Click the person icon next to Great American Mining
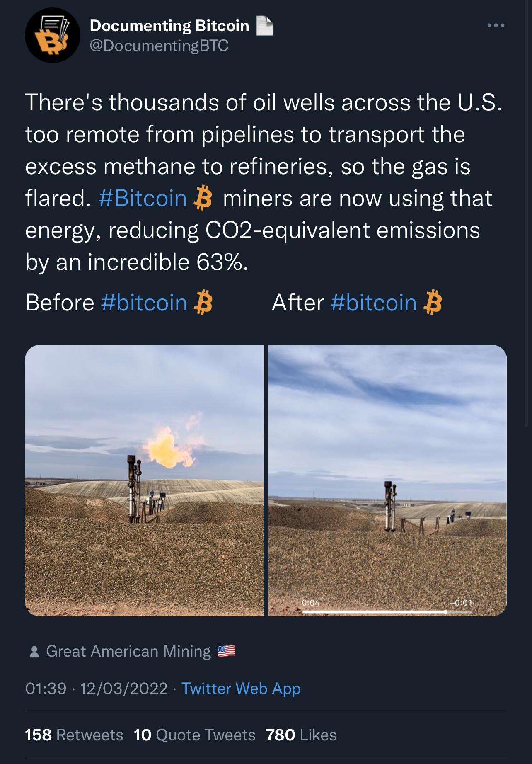532x764 pixels. (x=35, y=652)
